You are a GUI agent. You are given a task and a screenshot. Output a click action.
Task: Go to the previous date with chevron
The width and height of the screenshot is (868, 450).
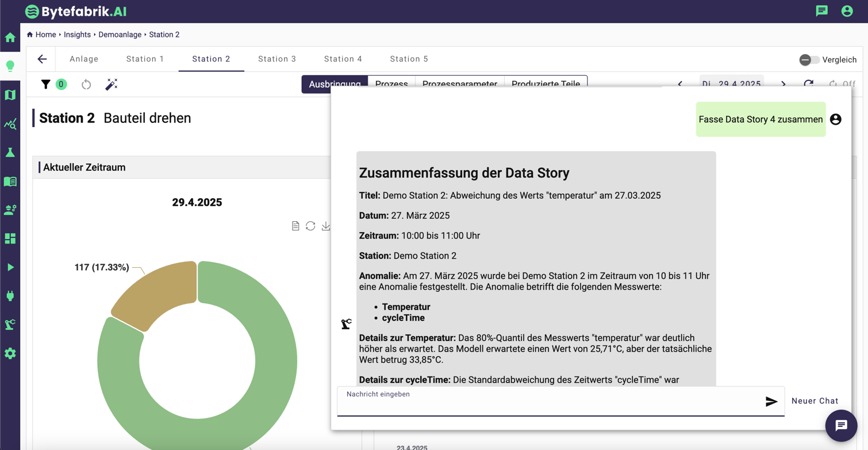(680, 84)
